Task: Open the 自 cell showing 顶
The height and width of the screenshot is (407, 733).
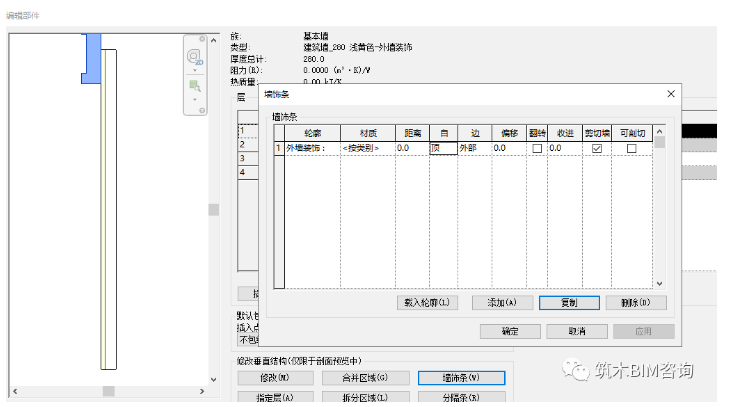Action: (x=443, y=149)
